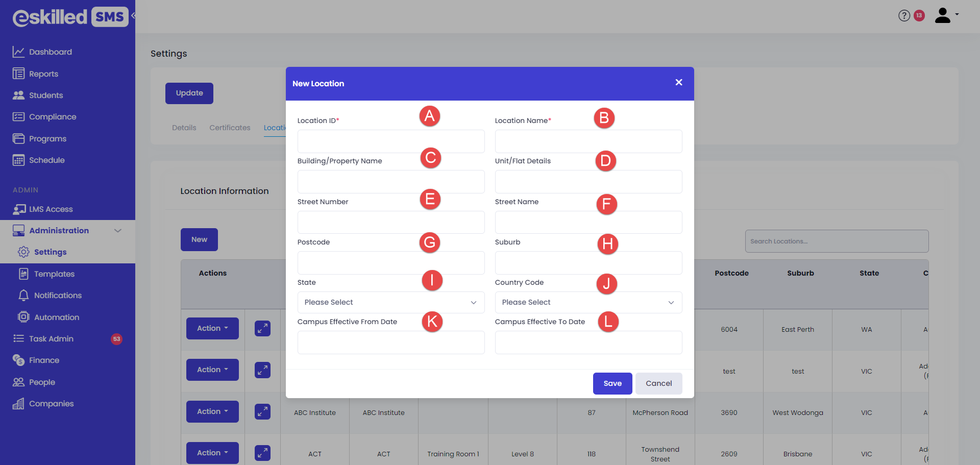
Task: Open the Finance coins icon
Action: point(18,360)
